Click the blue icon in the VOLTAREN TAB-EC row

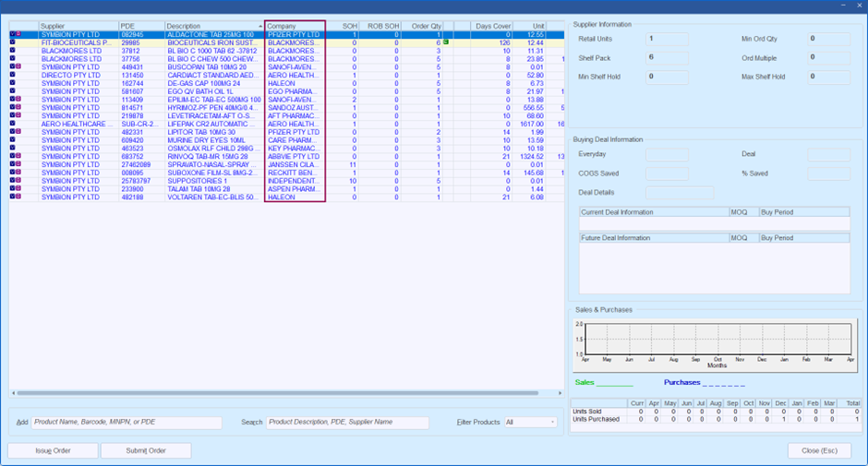click(13, 197)
